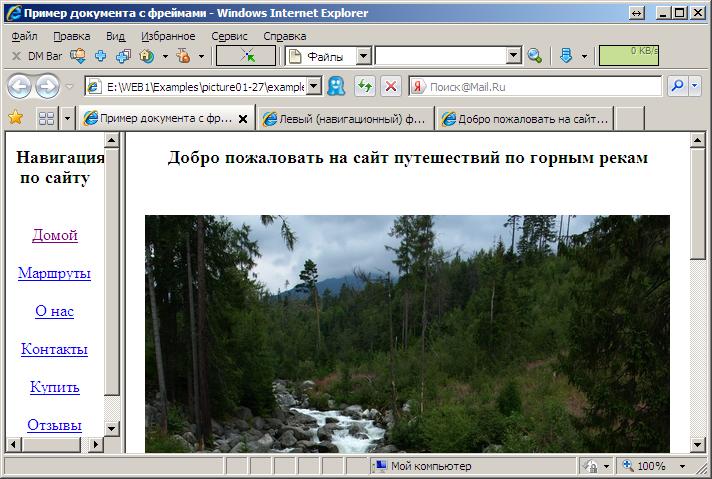Open the tab list dropdown arrow
Screen dimensions: 712x479
click(67, 119)
